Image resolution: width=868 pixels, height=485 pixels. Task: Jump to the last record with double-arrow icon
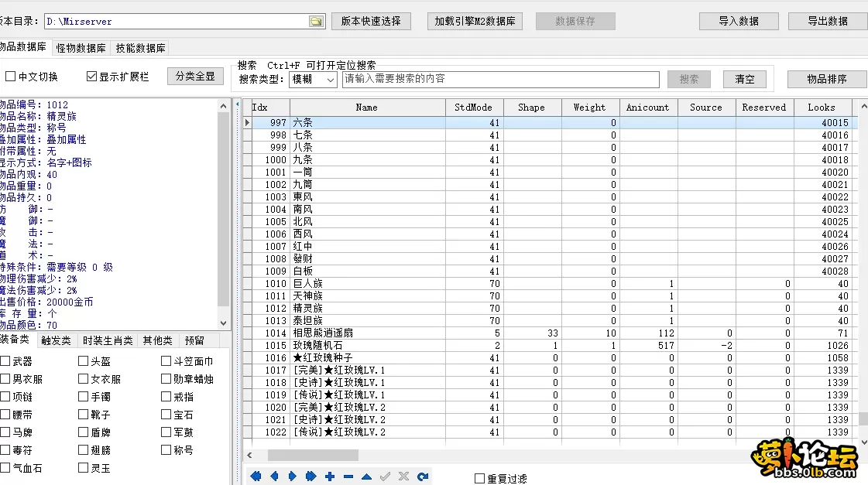click(312, 476)
